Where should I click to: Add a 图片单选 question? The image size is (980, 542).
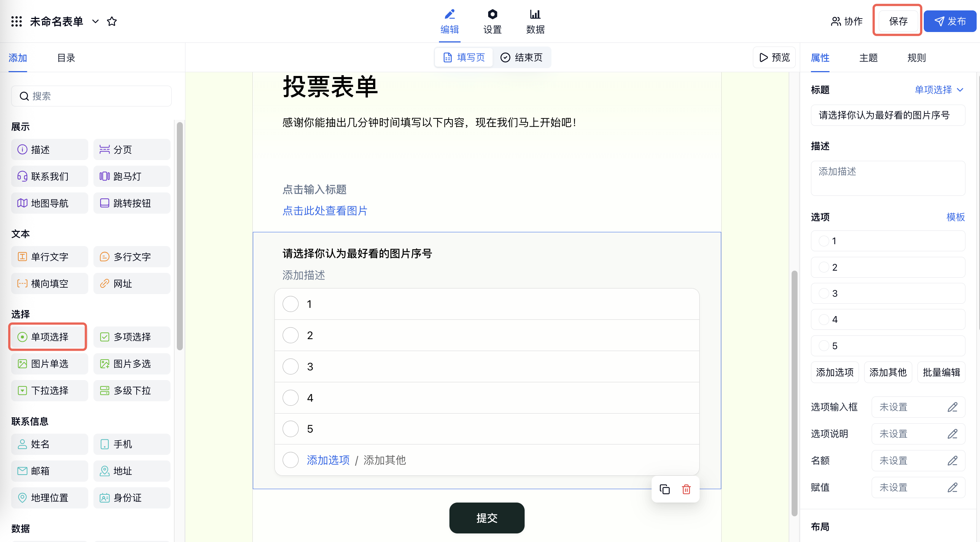pyautogui.click(x=50, y=364)
